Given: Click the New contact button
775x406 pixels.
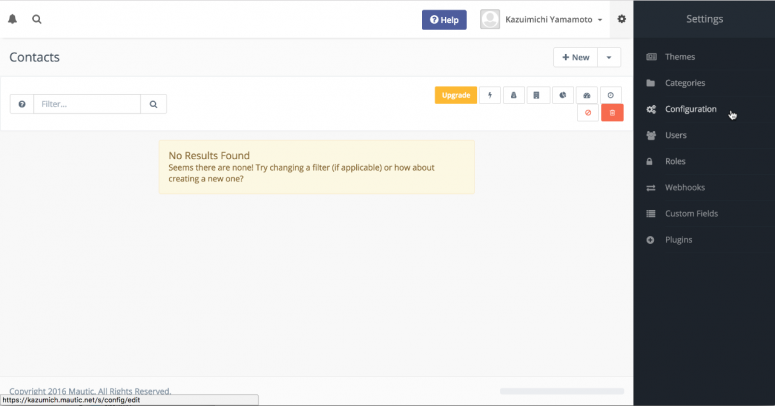Looking at the screenshot, I should (576, 58).
